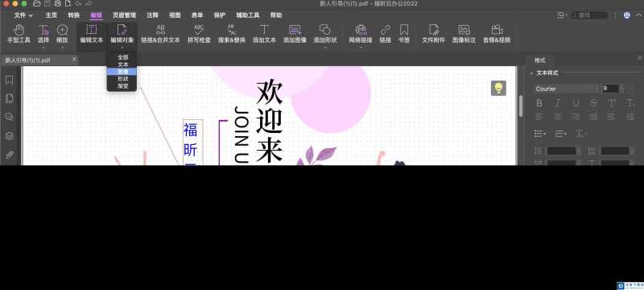
Task: Open 链接&合并文本 link and merge text
Action: (x=160, y=34)
